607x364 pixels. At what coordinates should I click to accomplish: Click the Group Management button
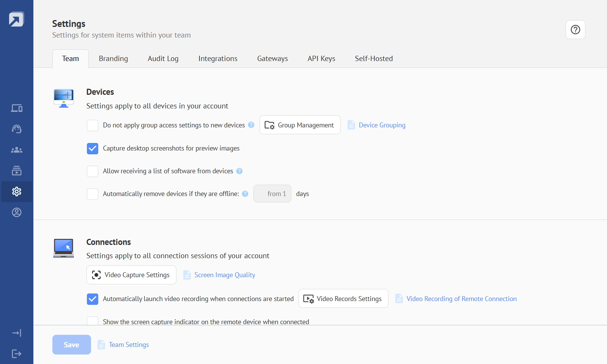[300, 125]
